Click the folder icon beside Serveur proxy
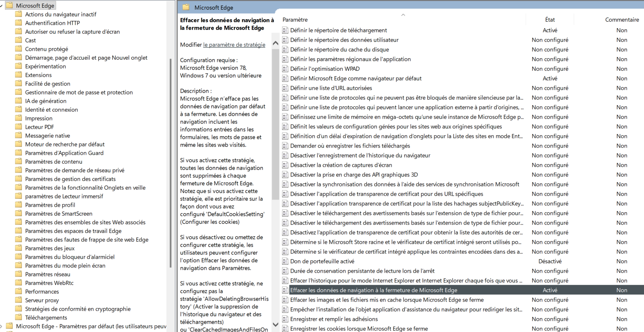This screenshot has height=332, width=644. [x=18, y=300]
